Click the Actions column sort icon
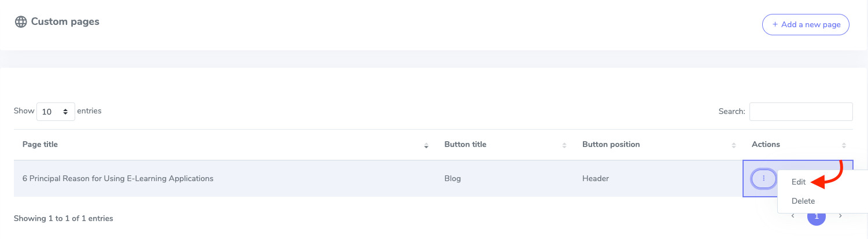 point(844,145)
